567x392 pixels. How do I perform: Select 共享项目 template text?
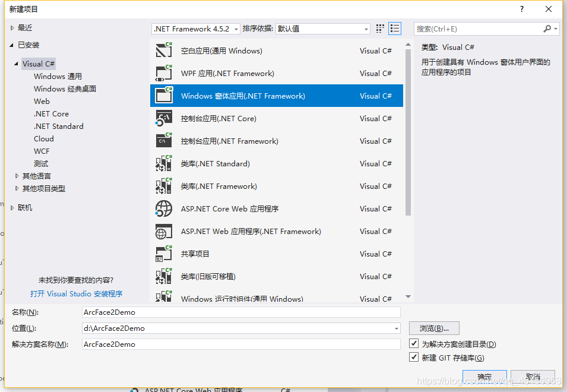[195, 254]
